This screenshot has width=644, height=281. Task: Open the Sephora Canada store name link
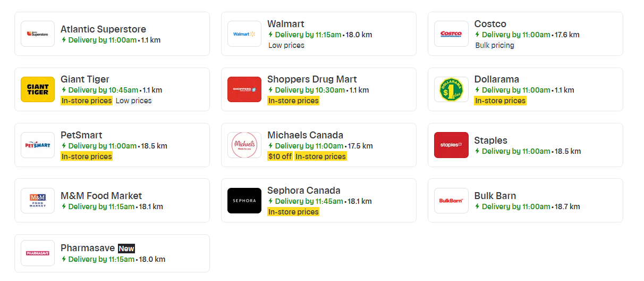pyautogui.click(x=304, y=191)
